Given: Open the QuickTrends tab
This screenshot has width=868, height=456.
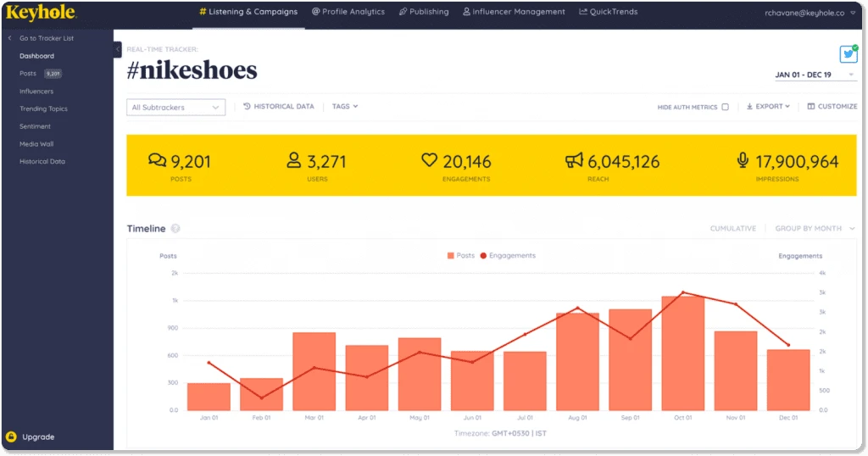Looking at the screenshot, I should tap(608, 12).
